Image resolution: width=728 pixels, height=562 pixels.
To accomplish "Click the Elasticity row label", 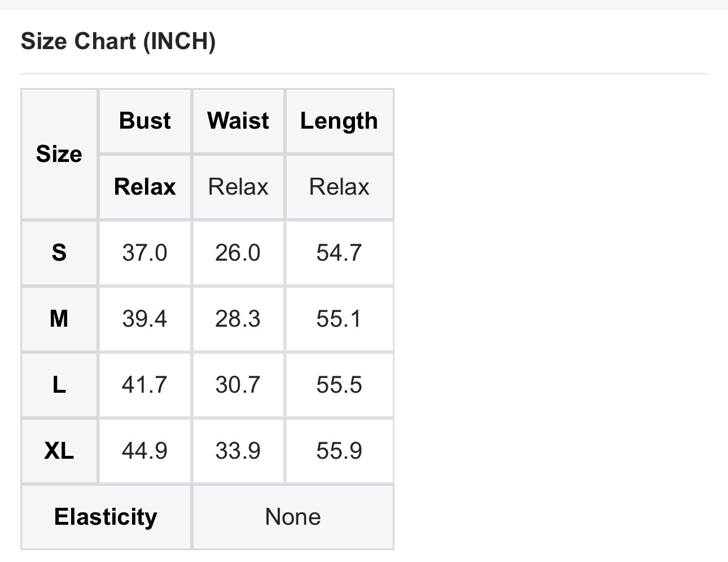I will click(106, 517).
